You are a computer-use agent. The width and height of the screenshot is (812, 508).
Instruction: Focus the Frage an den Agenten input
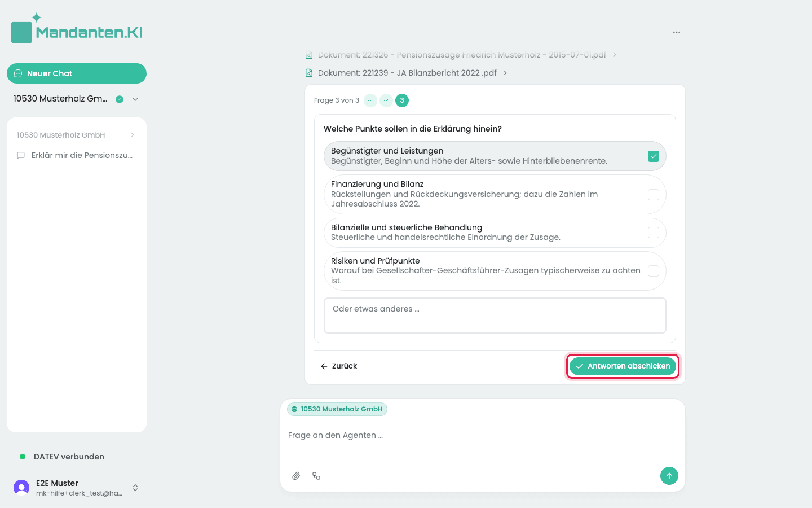tap(483, 436)
